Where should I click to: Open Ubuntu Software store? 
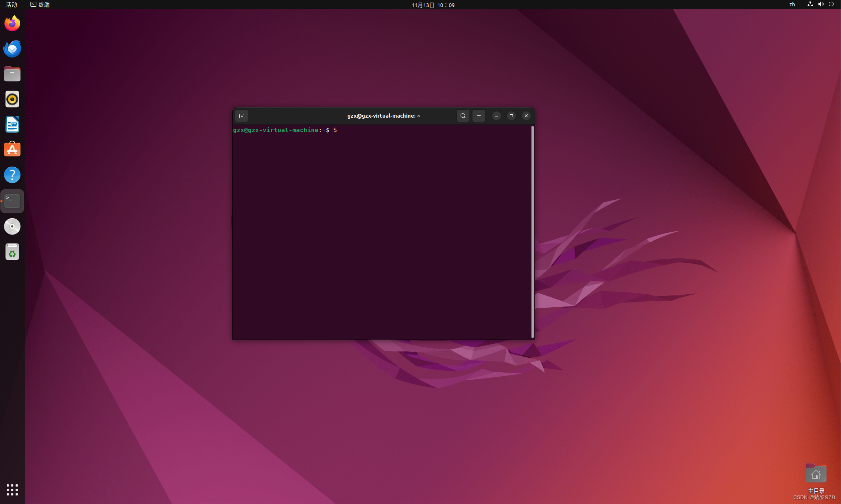(12, 150)
